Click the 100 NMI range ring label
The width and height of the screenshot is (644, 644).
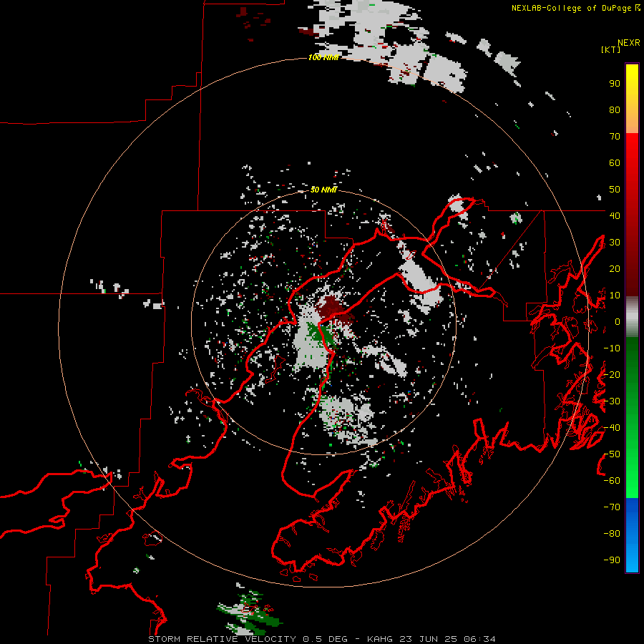[x=323, y=57]
